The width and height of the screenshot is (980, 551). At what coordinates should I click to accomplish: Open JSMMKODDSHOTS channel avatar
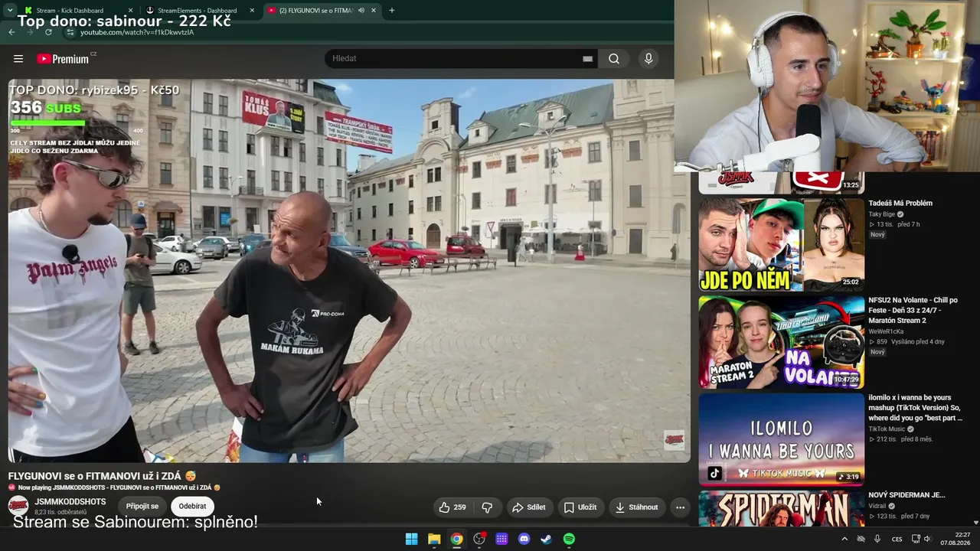coord(18,507)
